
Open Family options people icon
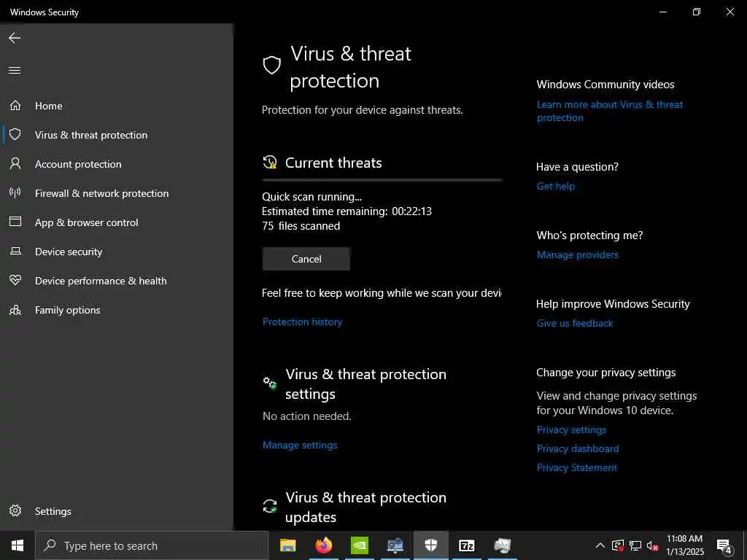pos(15,310)
